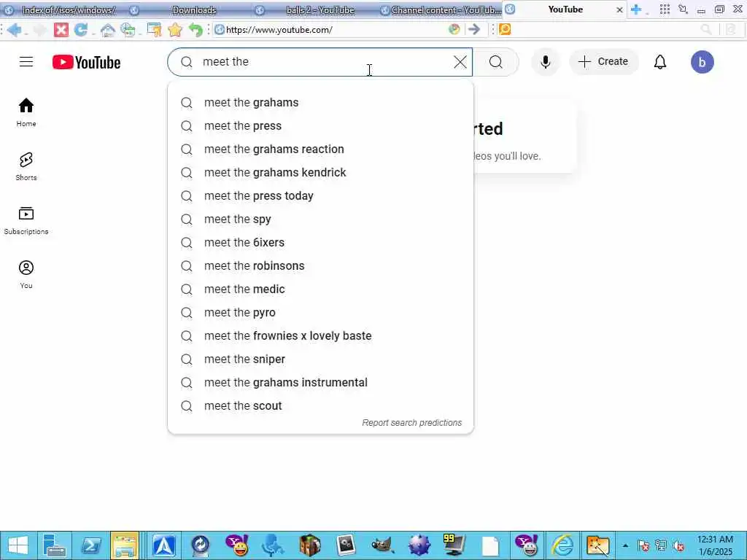Submit search with the magnifier button

(496, 62)
